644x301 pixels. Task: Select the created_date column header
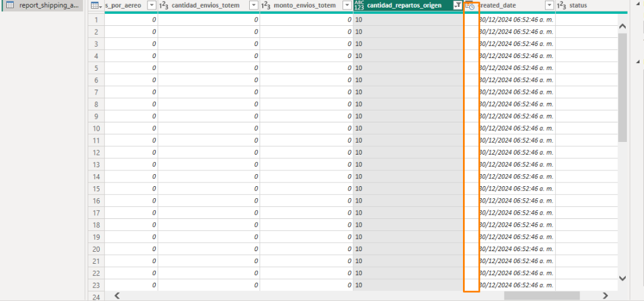point(498,6)
